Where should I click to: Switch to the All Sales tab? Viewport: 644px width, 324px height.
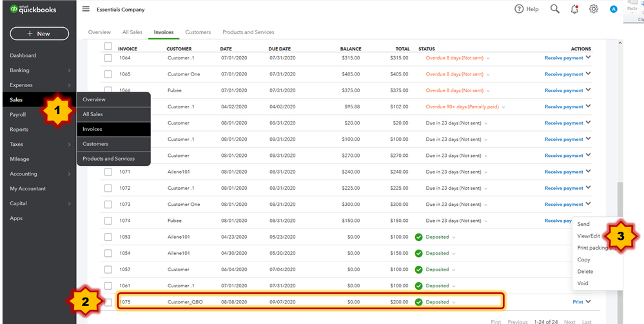pyautogui.click(x=132, y=32)
